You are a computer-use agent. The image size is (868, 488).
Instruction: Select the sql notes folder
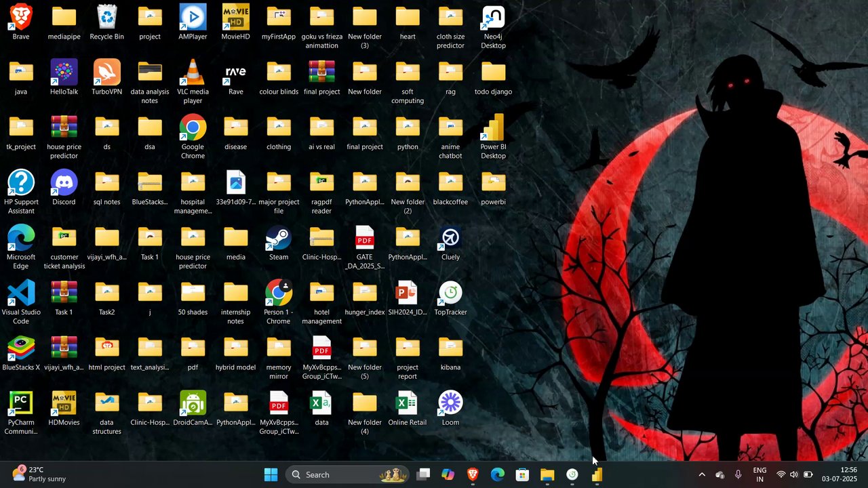point(106,187)
